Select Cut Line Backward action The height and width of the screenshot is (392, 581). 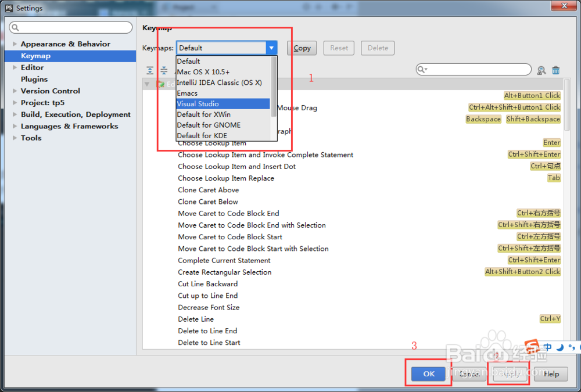tap(208, 284)
